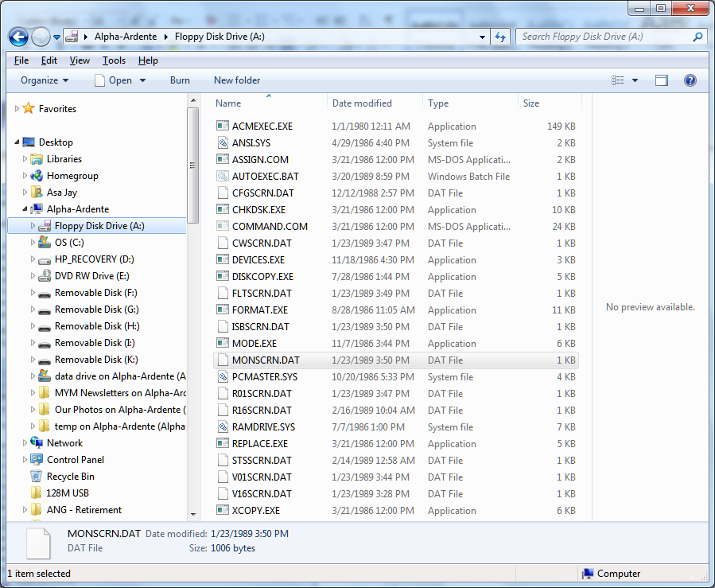The width and height of the screenshot is (715, 588).
Task: Select ACMEXEC.EXE file icon
Action: 223,126
